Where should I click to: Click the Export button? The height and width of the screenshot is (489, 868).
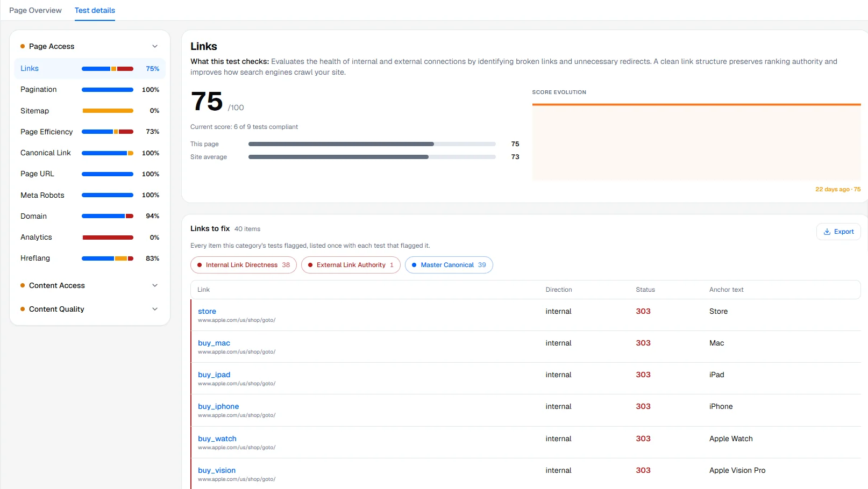pyautogui.click(x=838, y=232)
